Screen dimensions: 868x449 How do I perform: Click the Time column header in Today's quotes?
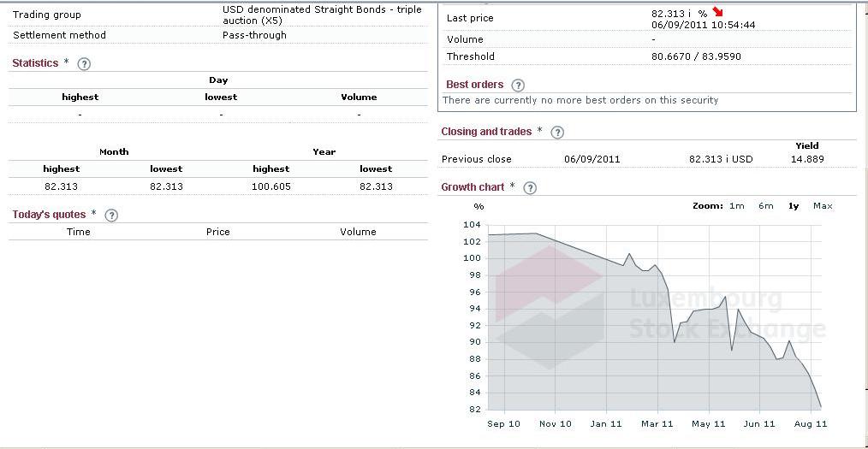78,232
